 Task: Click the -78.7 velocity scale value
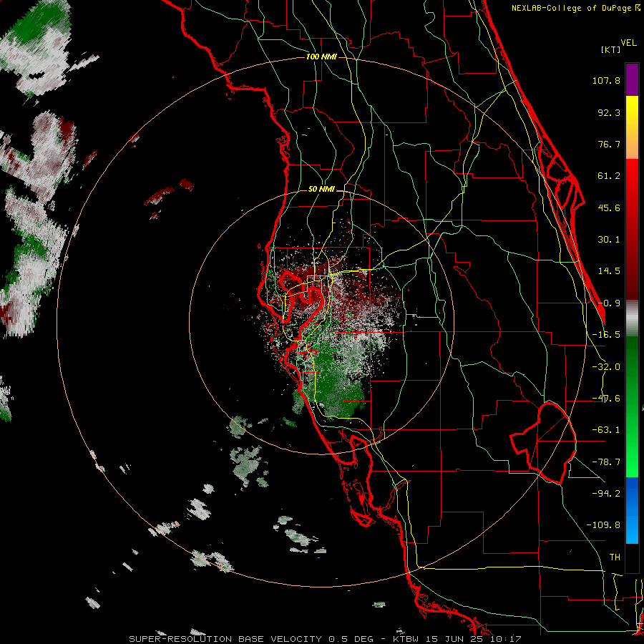coord(606,462)
